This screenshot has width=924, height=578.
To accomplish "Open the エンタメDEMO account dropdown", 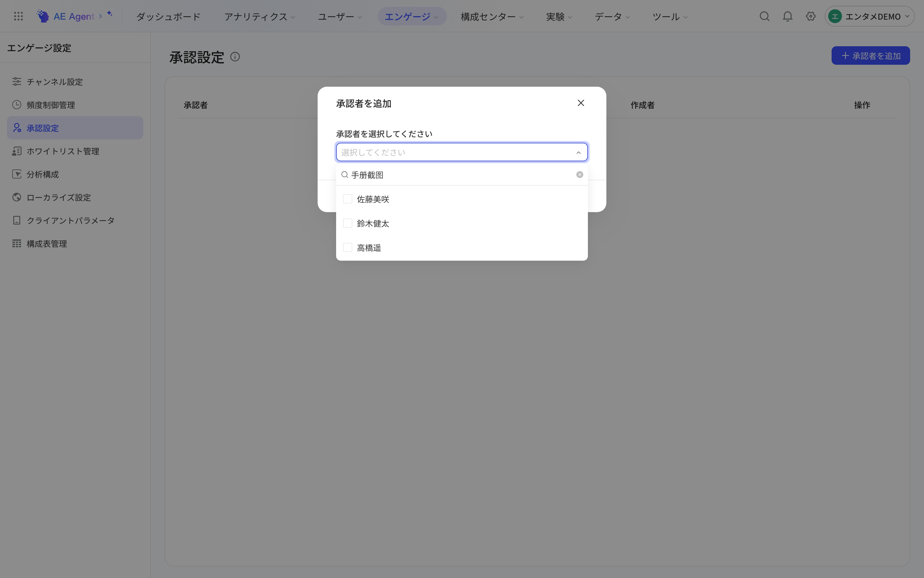I will 869,16.
